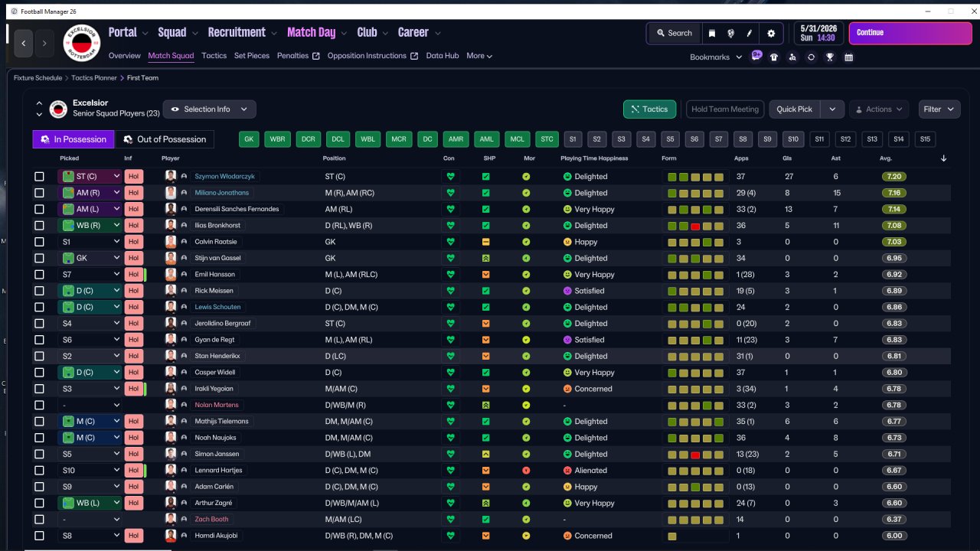Open the Tactics submenu tab
Image resolution: width=980 pixels, height=551 pixels.
[214, 56]
